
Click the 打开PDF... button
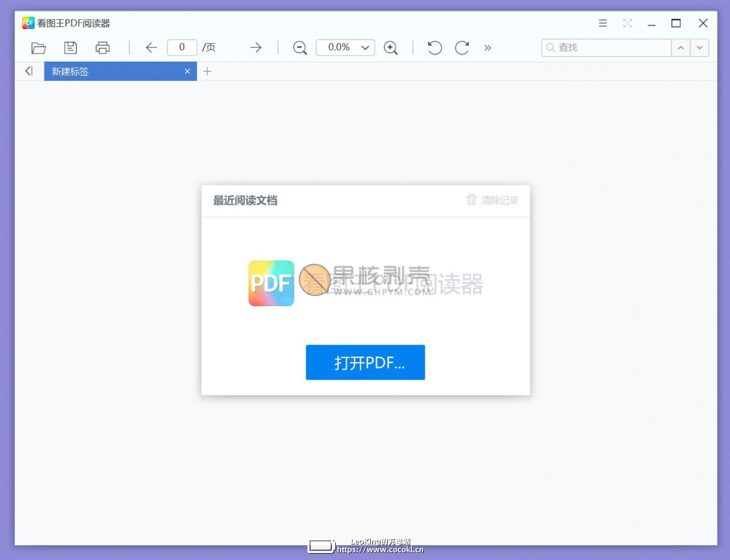[x=366, y=362]
